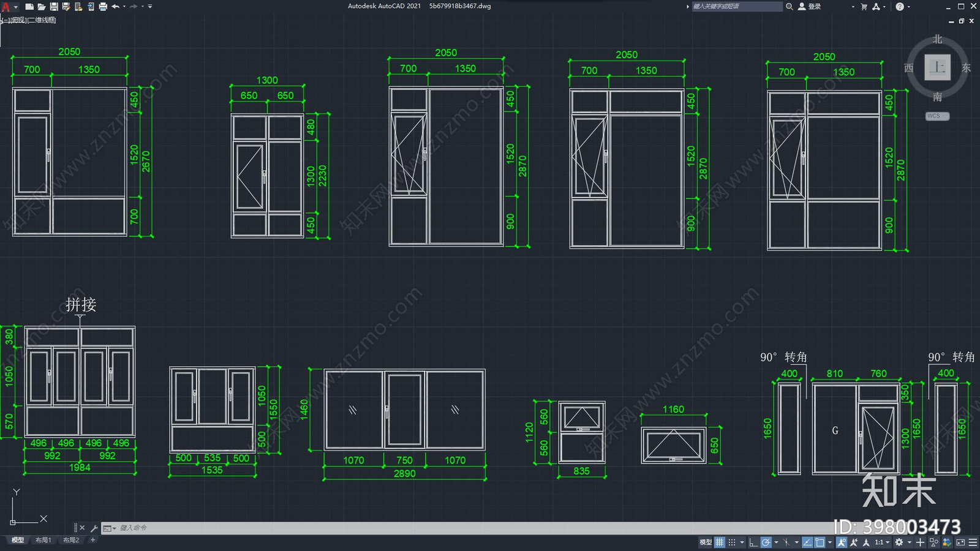This screenshot has height=551, width=980.
Task: Click the Autodesk connect triangle icon
Action: point(876,7)
